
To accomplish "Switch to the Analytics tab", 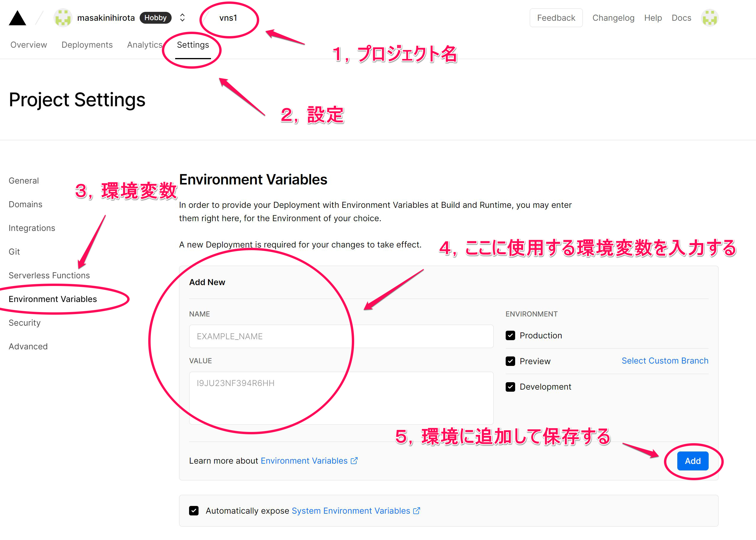I will [x=145, y=45].
